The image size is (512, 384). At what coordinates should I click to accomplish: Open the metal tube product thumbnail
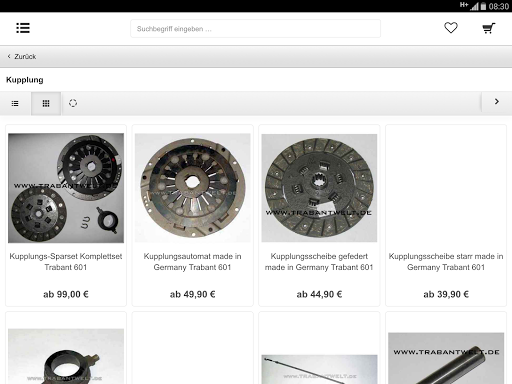click(x=446, y=358)
